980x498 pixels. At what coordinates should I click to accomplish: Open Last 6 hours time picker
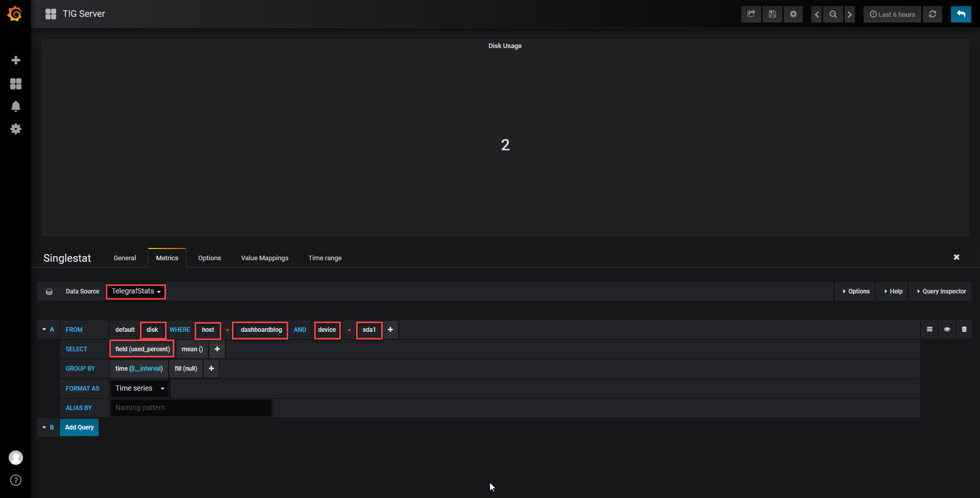click(892, 14)
